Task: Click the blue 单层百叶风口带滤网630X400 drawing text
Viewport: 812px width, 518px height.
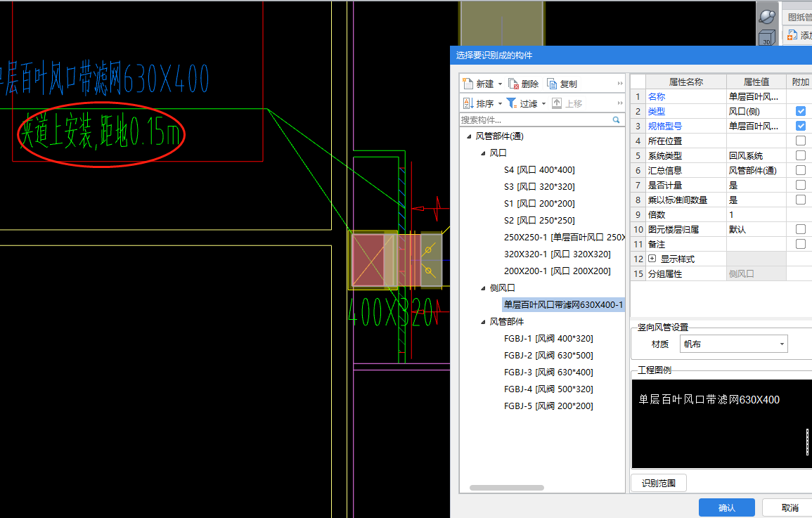Action: [105, 79]
